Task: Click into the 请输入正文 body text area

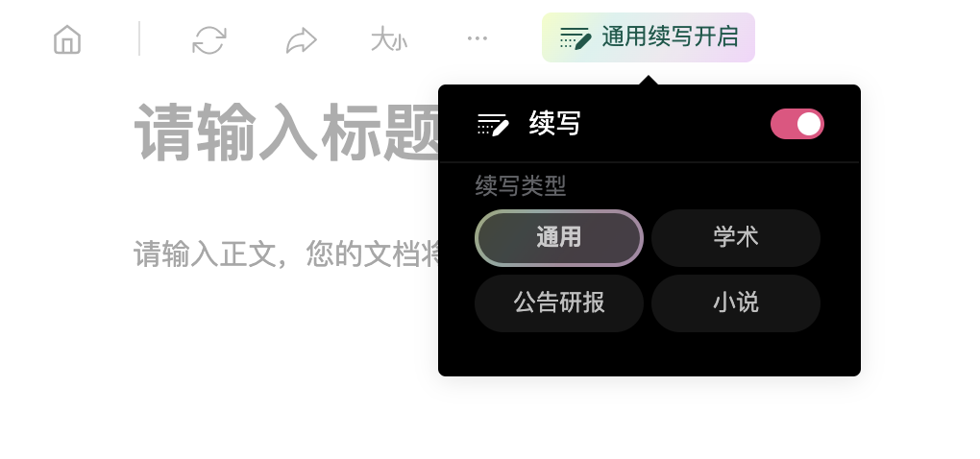Action: pos(286,254)
